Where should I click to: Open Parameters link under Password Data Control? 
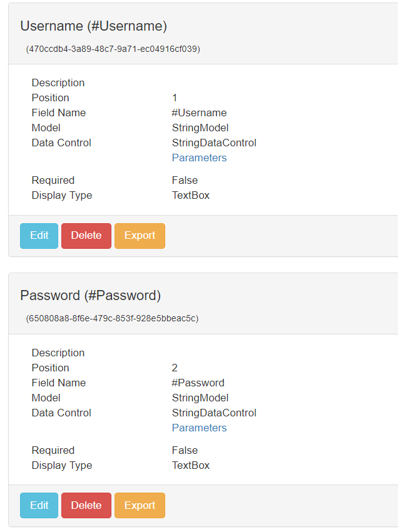[x=199, y=428]
